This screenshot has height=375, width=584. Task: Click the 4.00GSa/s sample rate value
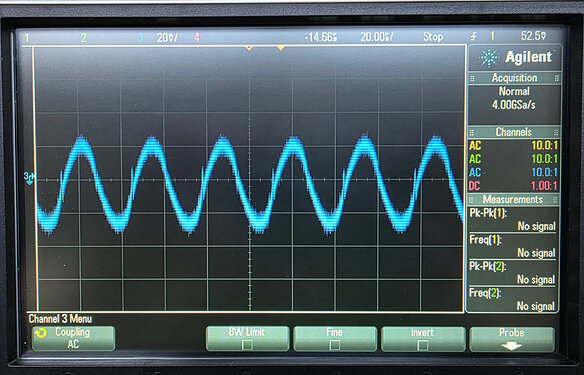pos(514,105)
